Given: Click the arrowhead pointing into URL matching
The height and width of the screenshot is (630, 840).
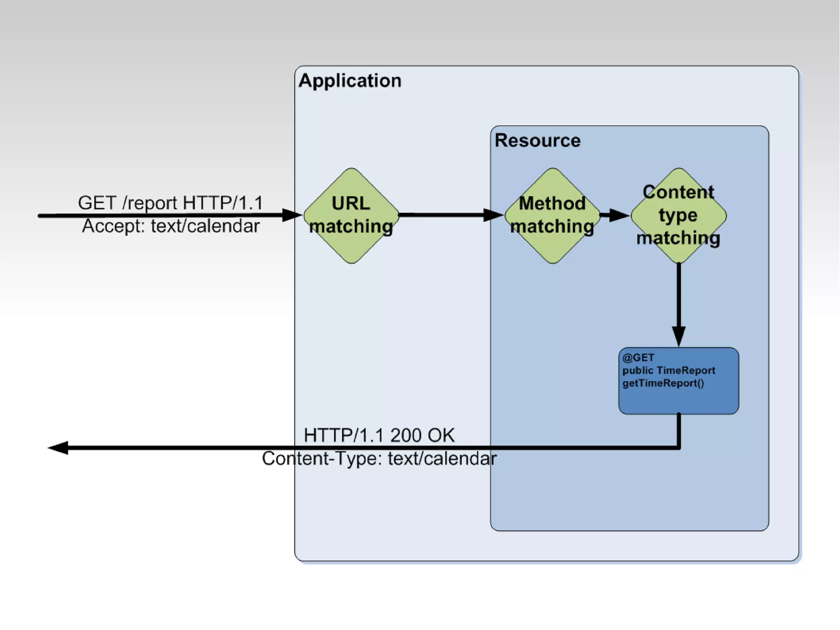Looking at the screenshot, I should point(292,215).
